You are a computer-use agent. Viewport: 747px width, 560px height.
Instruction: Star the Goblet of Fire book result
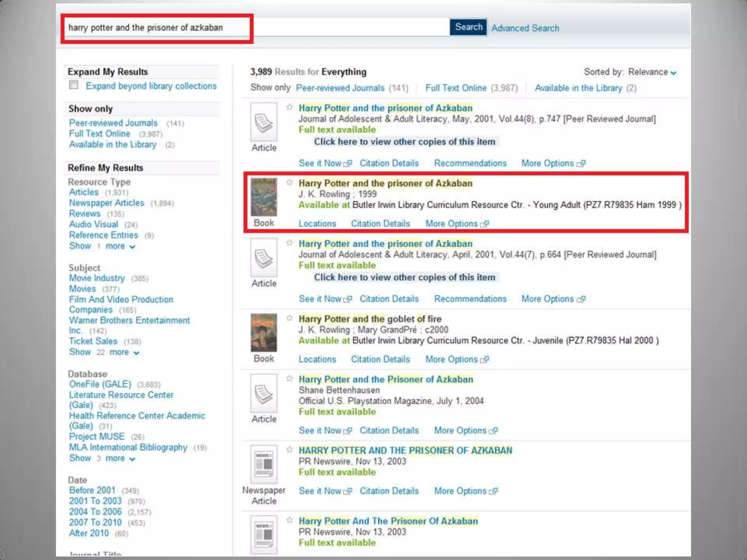289,318
